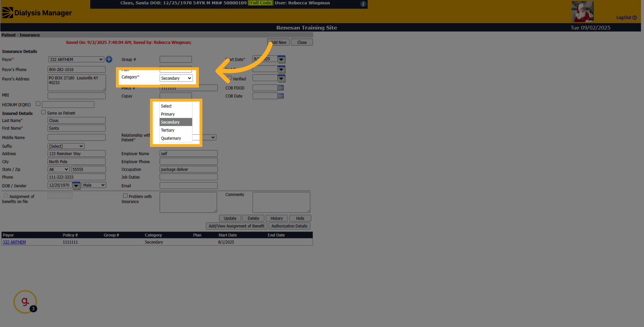Viewport: 644px width, 327px height.
Task: Click the Employer Phone field
Action: click(x=188, y=161)
